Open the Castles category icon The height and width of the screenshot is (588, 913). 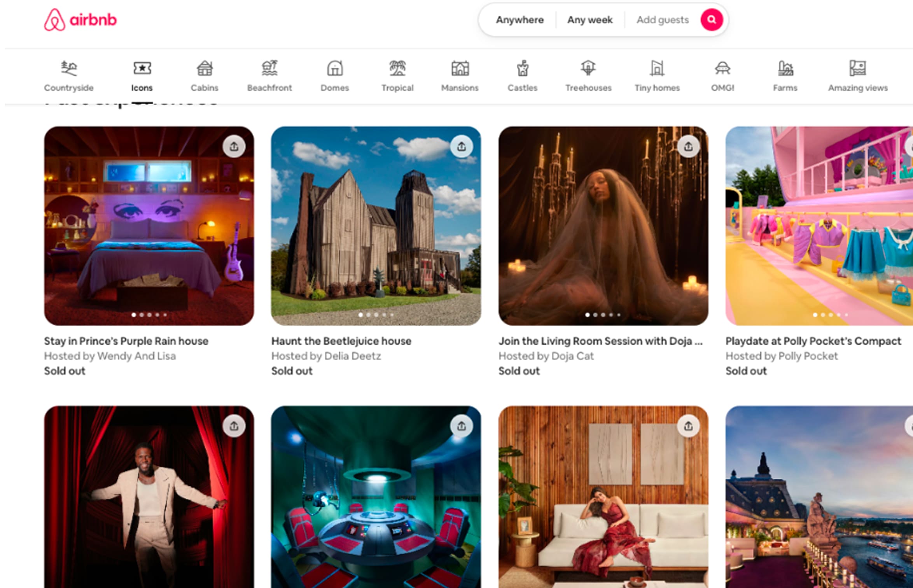click(x=523, y=68)
